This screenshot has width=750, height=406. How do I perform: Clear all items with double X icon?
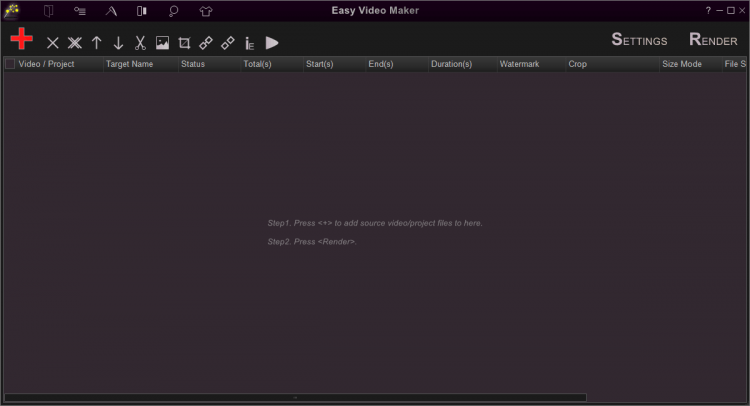(74, 43)
